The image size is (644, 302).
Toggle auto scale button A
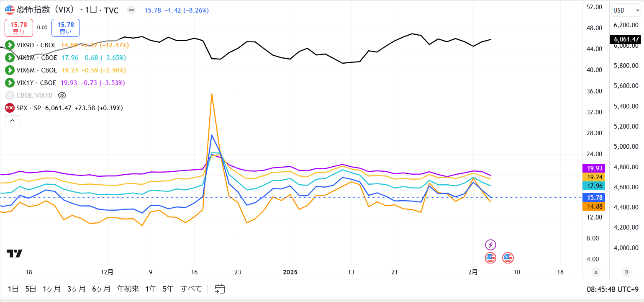[x=596, y=272]
